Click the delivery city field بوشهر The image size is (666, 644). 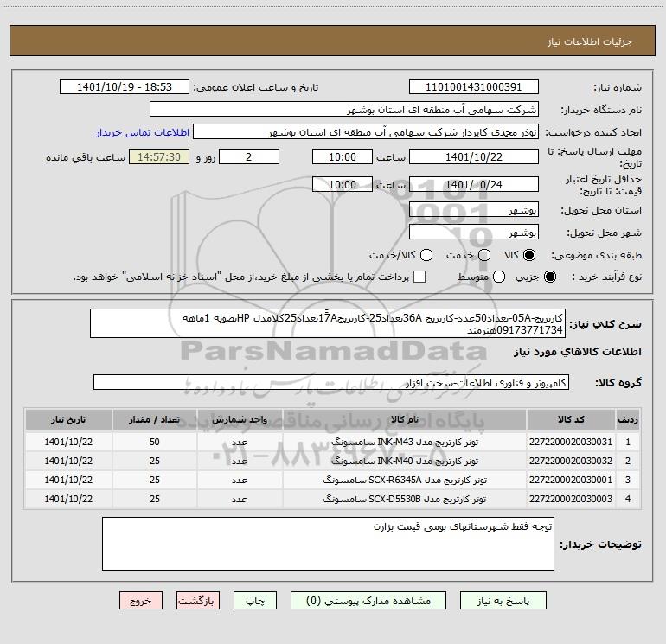(474, 233)
